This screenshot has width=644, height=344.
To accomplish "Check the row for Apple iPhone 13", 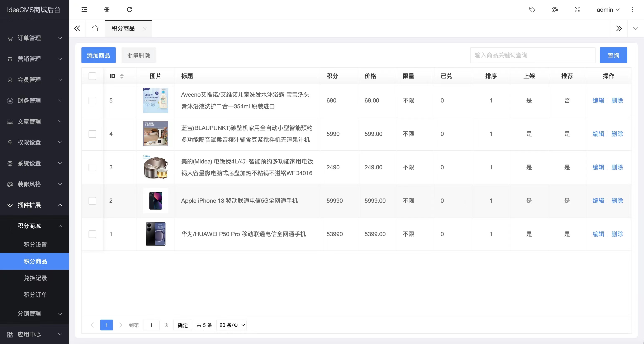I will pos(92,201).
